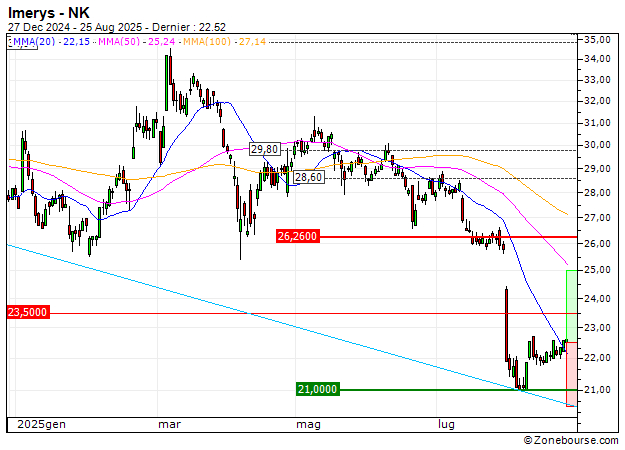The width and height of the screenshot is (625, 450).
Task: Click the 32,00 price axis tick
Action: [x=597, y=101]
